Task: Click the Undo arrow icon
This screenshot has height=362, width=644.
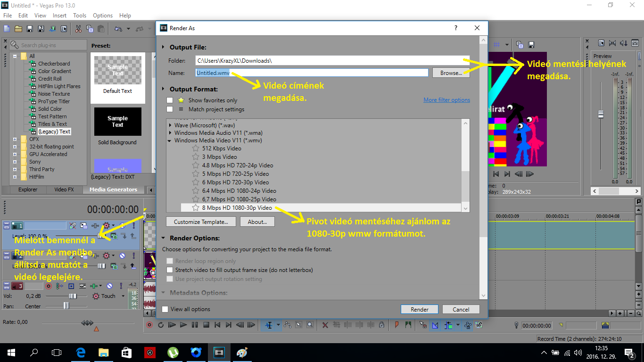Action: (118, 29)
